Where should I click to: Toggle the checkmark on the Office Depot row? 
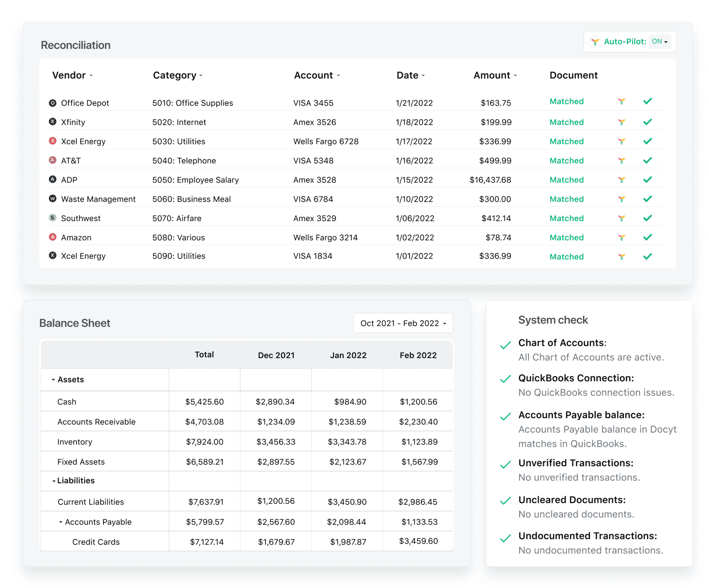pos(647,101)
